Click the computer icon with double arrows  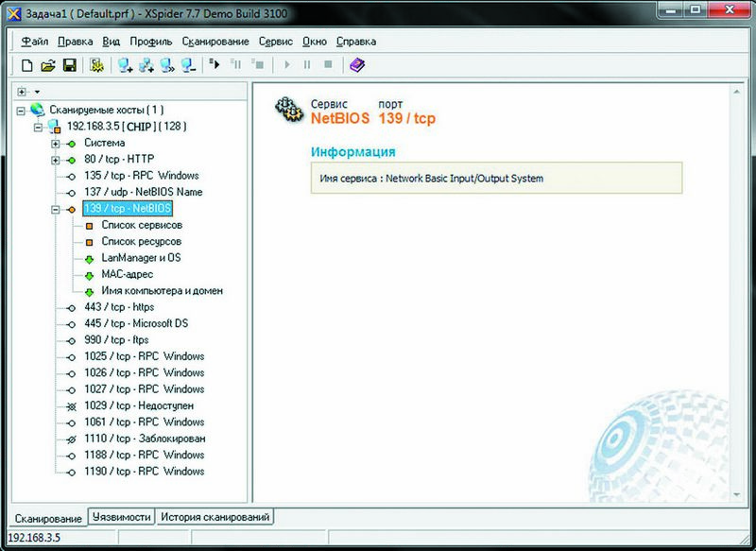click(167, 65)
